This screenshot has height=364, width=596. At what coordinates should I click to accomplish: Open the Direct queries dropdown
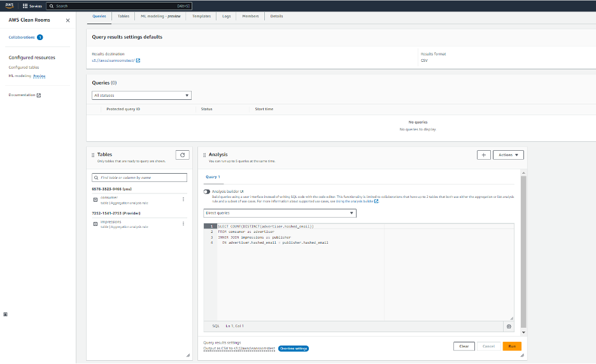tap(280, 213)
